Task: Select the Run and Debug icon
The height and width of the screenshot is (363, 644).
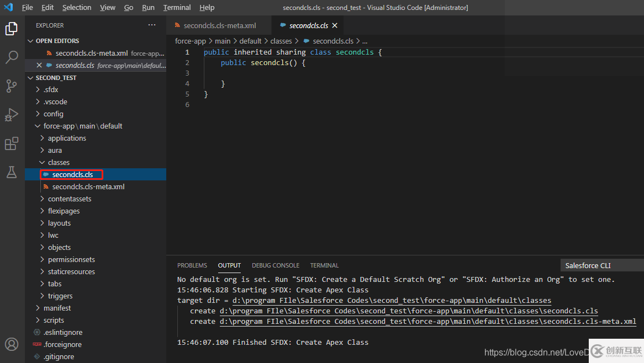Action: [11, 114]
